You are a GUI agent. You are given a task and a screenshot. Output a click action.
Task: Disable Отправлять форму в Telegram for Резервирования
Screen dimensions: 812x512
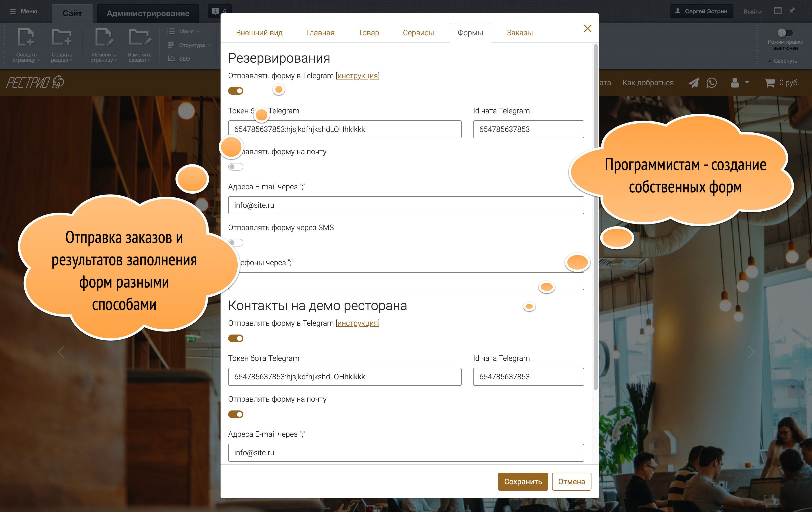click(x=236, y=91)
